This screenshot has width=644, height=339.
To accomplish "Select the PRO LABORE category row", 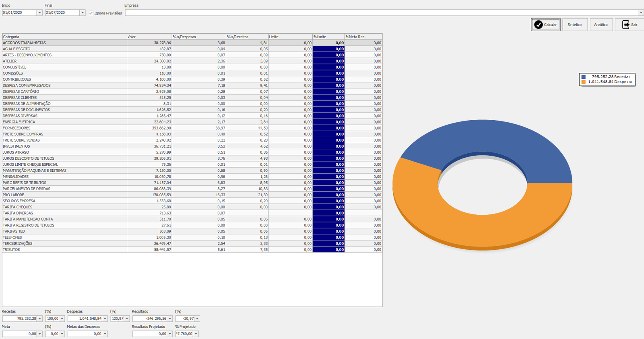I will 64,195.
